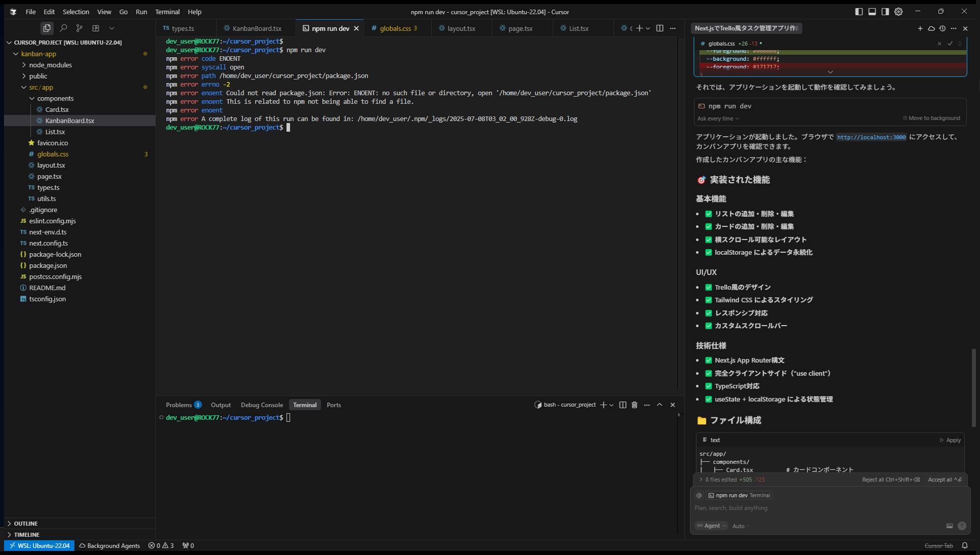Screen dimensions: 980x555
Task: Click the chat panel vertical scrollbar
Action: tap(973, 387)
